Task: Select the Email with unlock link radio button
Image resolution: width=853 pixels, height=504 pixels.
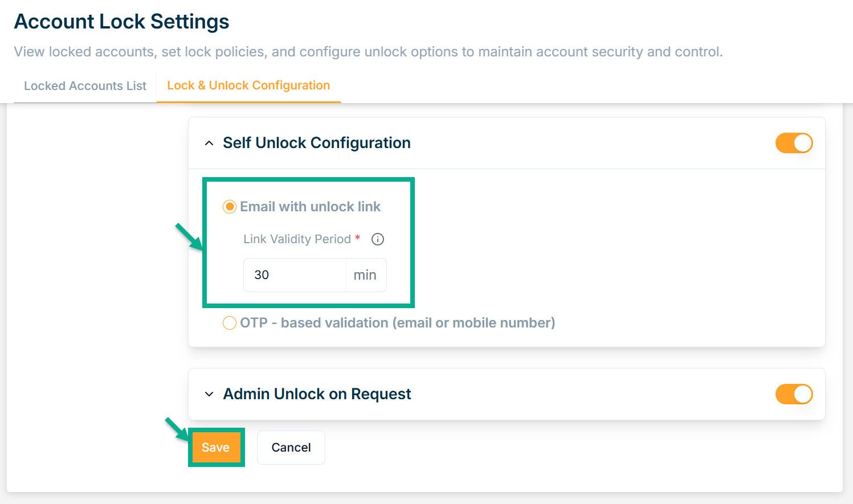Action: 230,207
